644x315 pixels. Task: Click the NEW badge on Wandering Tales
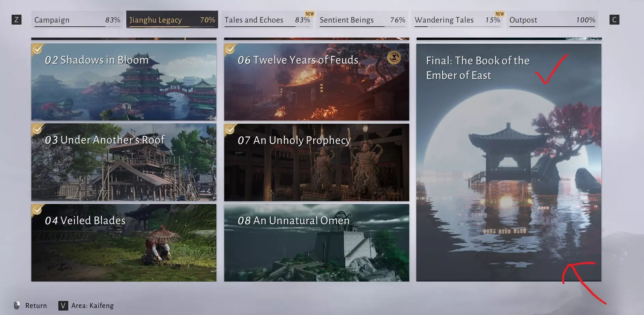coord(500,14)
